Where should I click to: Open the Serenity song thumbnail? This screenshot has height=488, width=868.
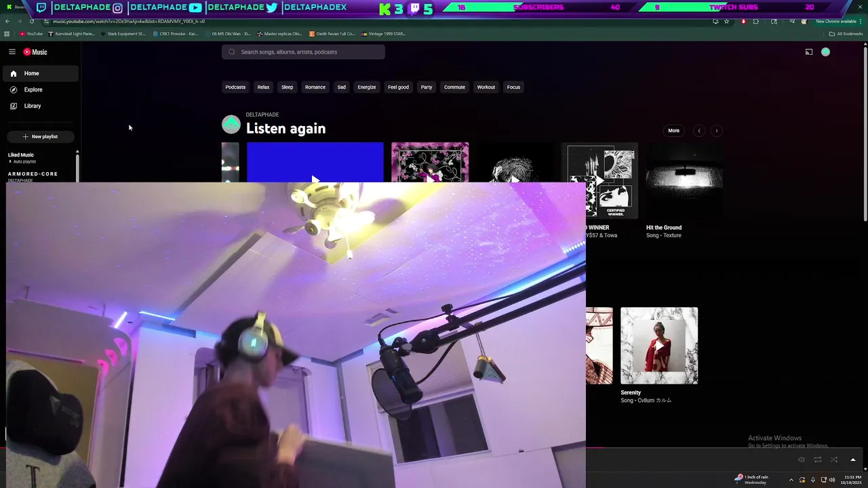pyautogui.click(x=659, y=346)
